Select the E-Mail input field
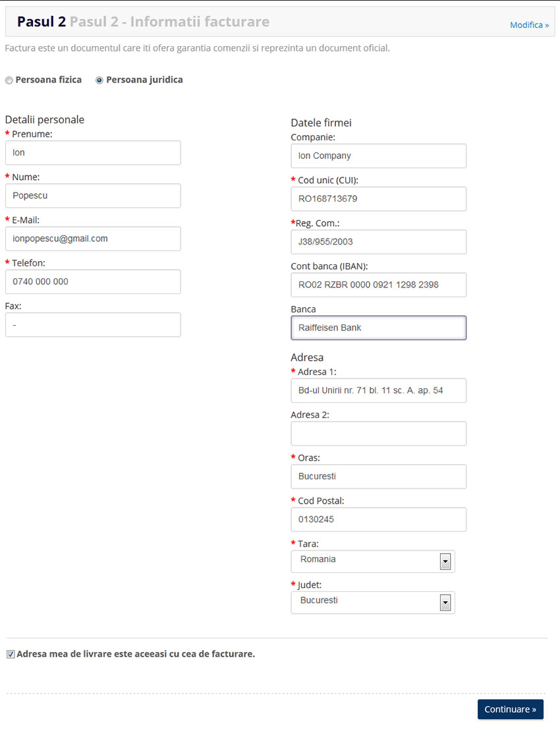560x737 pixels. [93, 239]
